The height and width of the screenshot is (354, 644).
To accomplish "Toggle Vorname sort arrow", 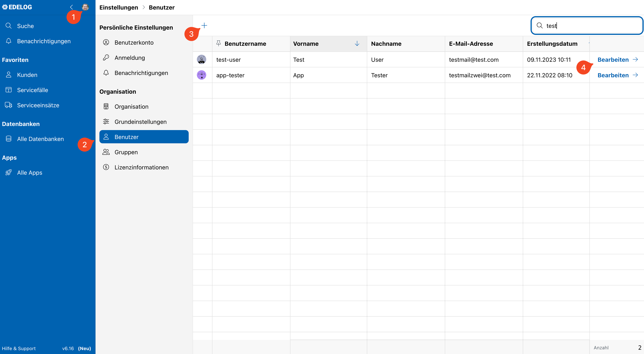I will tap(357, 44).
